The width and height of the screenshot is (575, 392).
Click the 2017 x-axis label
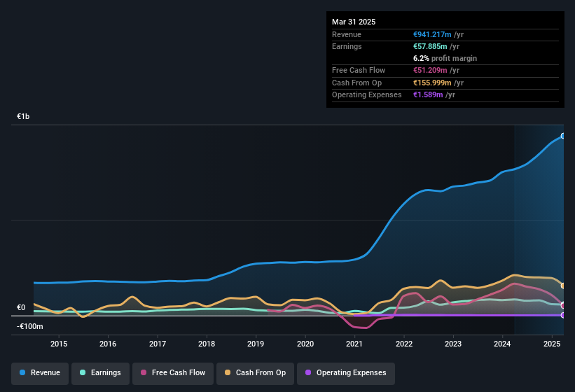coord(158,344)
